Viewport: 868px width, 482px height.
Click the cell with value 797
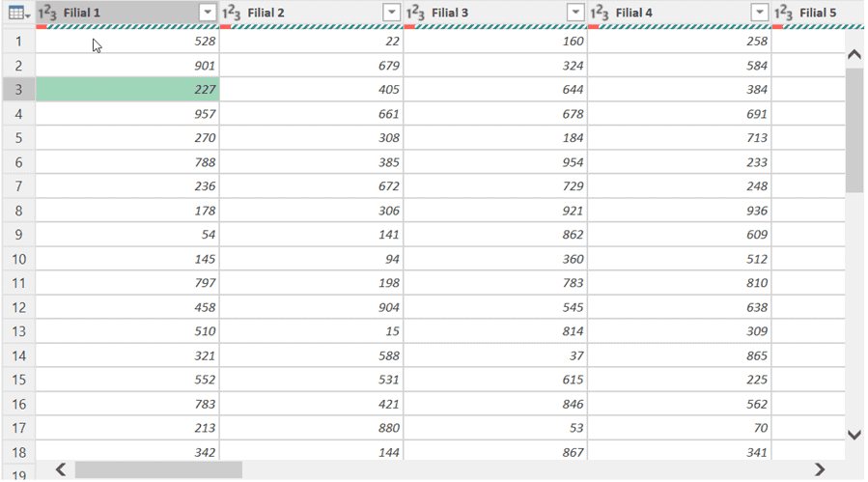click(x=127, y=283)
